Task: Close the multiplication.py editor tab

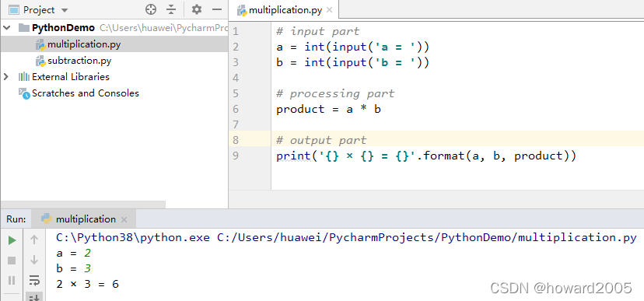Action: point(329,10)
